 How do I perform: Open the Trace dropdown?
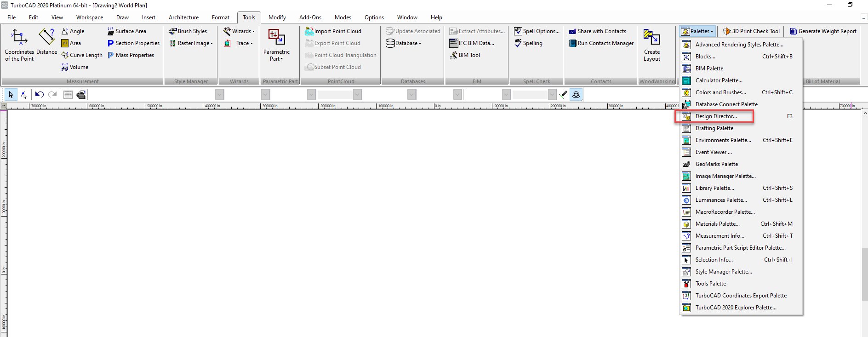239,43
